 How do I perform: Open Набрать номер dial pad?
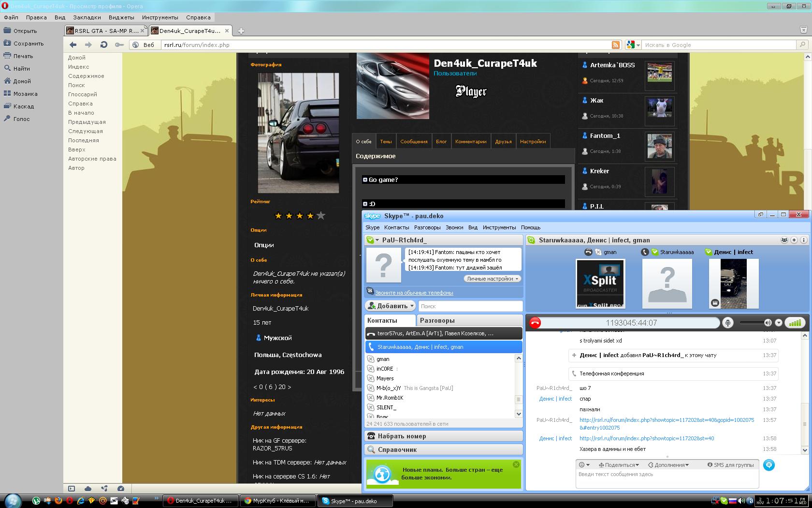pyautogui.click(x=443, y=436)
